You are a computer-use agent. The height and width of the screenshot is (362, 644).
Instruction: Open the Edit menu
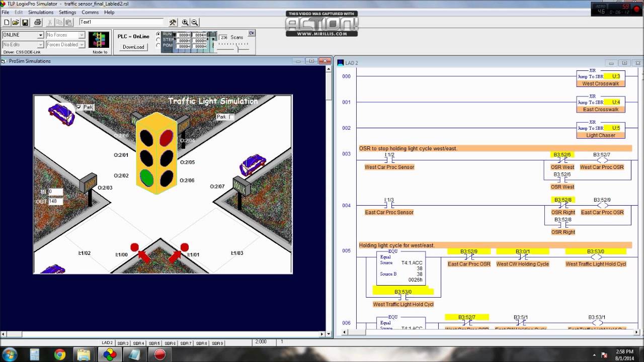pyautogui.click(x=19, y=12)
